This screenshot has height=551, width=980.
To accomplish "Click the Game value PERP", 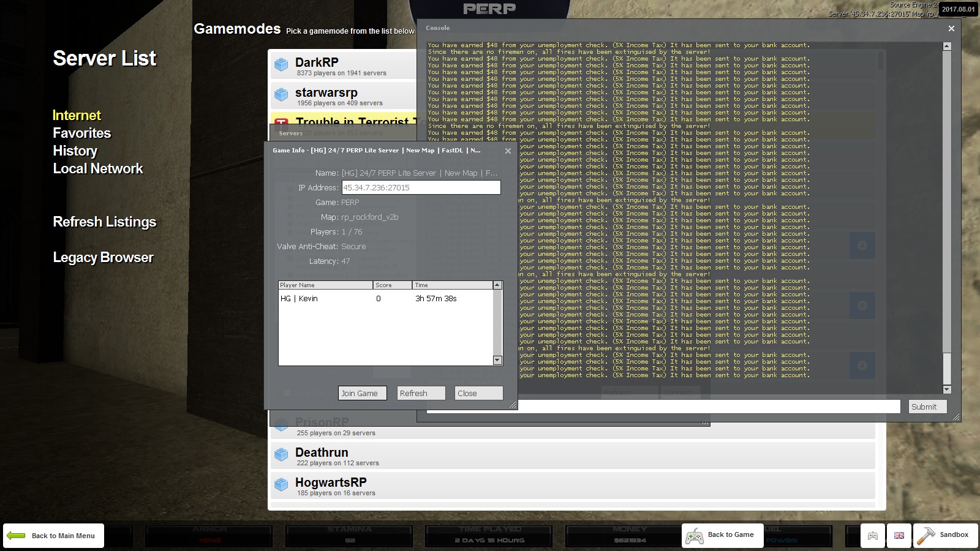I will pos(350,203).
